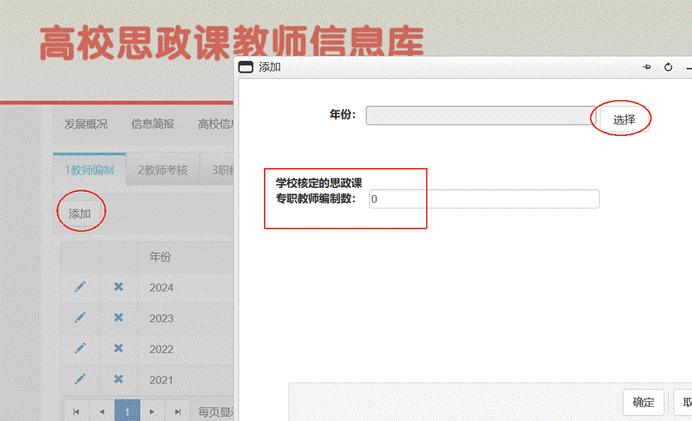The height and width of the screenshot is (421, 692).
Task: Delete the 2021 row with X icon
Action: point(118,380)
